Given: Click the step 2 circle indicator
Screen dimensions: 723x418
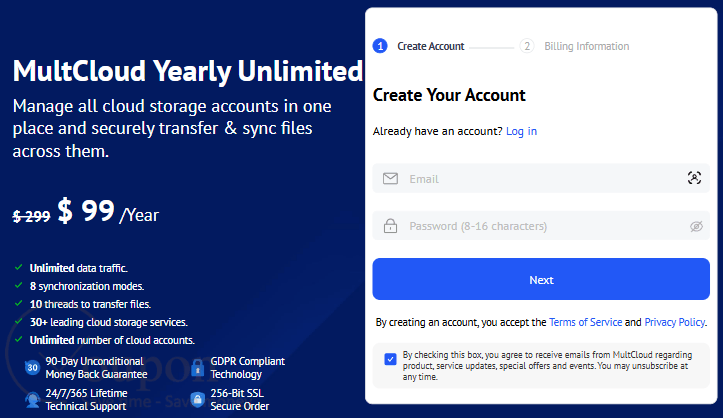Looking at the screenshot, I should tap(527, 46).
